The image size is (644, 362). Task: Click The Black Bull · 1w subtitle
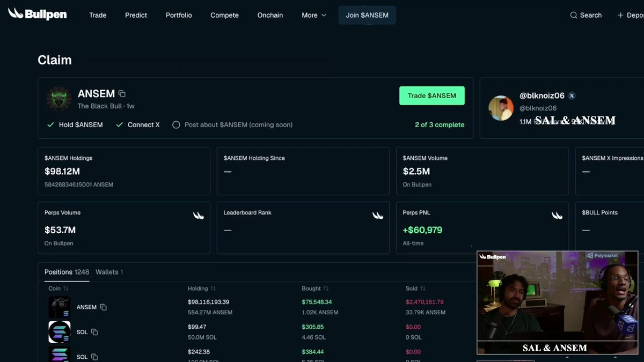pyautogui.click(x=106, y=106)
